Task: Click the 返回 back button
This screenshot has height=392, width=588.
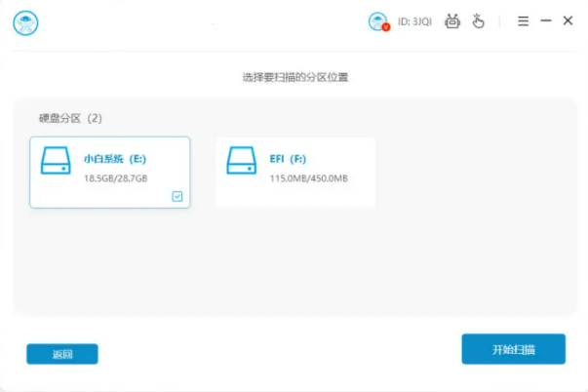Action: tap(62, 354)
